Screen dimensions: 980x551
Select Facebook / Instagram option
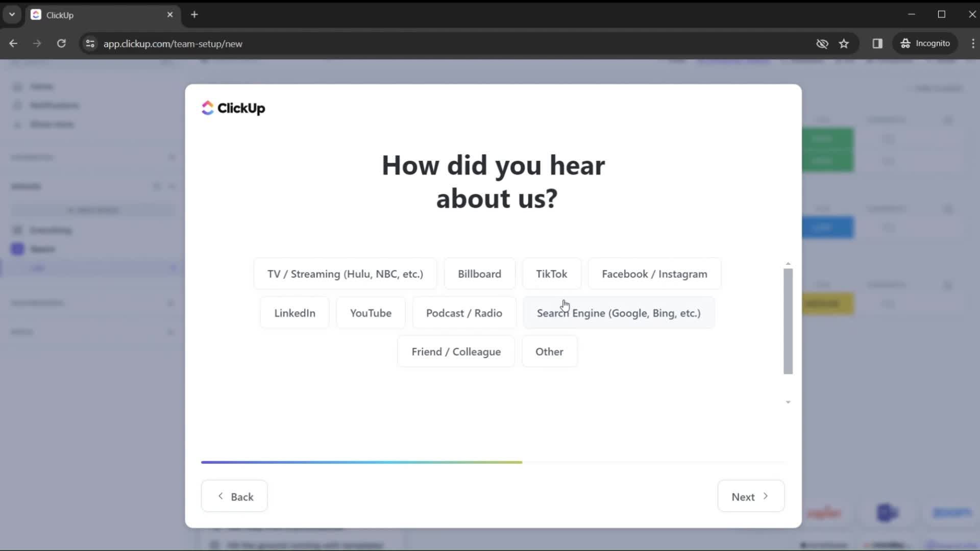[x=654, y=274]
